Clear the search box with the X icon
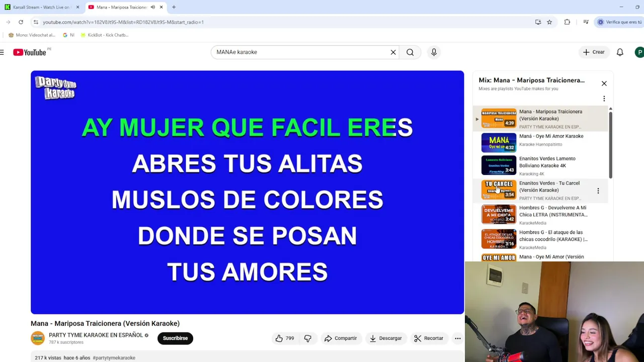644x362 pixels. click(393, 52)
